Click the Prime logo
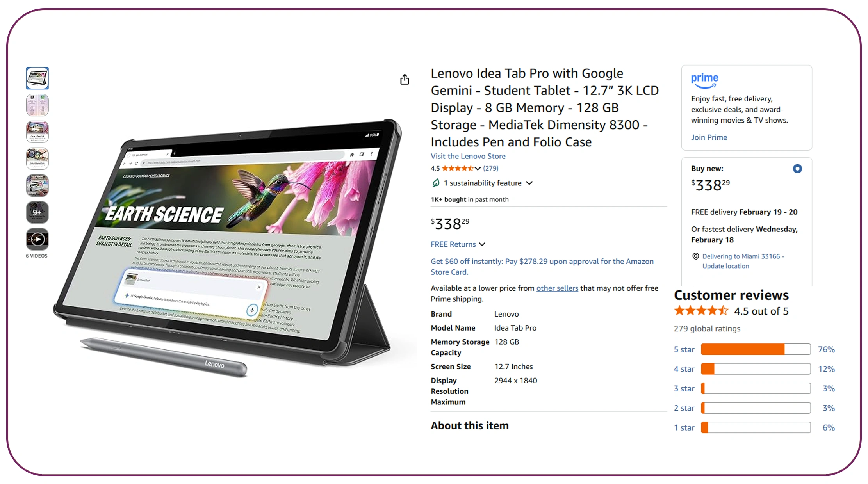Image resolution: width=868 pixels, height=484 pixels. (x=705, y=80)
